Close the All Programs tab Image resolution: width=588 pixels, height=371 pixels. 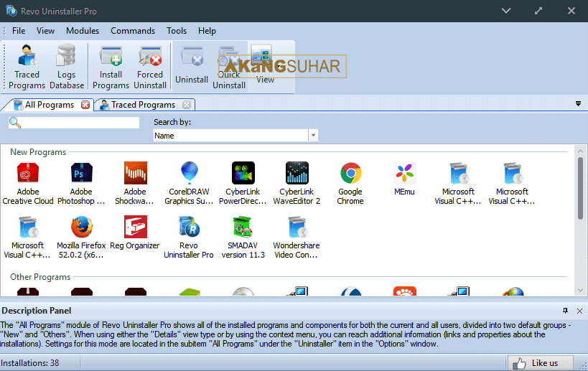tap(85, 105)
